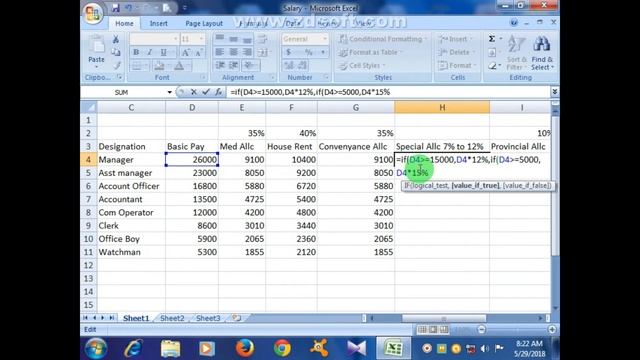Viewport: 640px width, 360px height.
Task: Click Insert button in Cells group
Action: [x=455, y=39]
